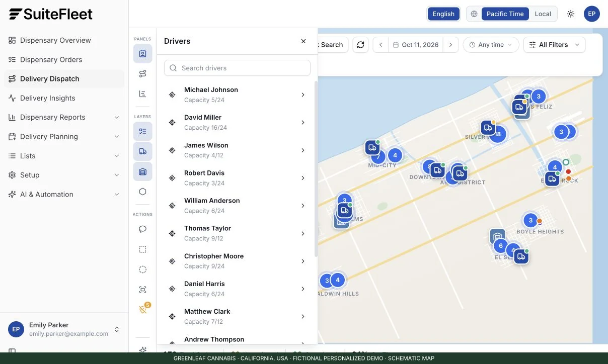The width and height of the screenshot is (608, 364).
Task: Click the cluster marker 3 near Boyle Heights
Action: tap(530, 220)
